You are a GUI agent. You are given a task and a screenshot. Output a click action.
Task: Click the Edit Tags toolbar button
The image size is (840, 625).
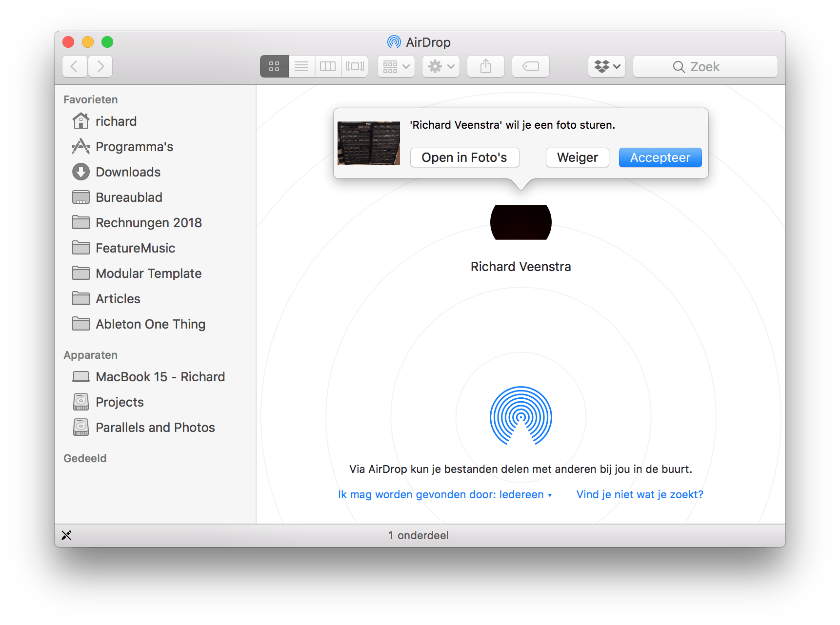click(x=531, y=66)
